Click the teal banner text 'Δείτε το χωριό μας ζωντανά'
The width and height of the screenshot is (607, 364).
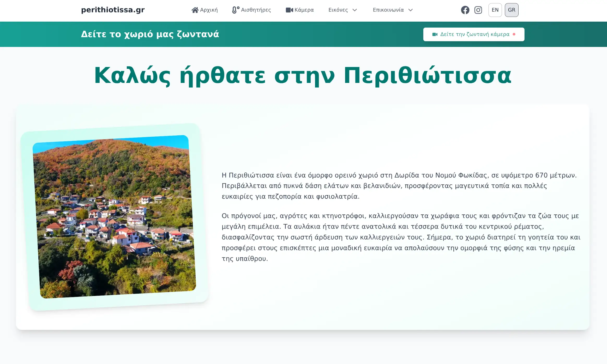pyautogui.click(x=150, y=34)
